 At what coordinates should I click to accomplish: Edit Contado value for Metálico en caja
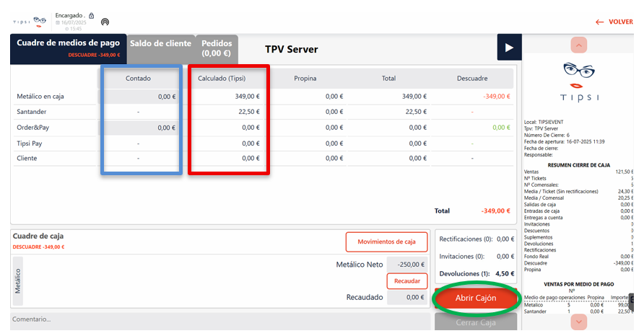tap(138, 97)
